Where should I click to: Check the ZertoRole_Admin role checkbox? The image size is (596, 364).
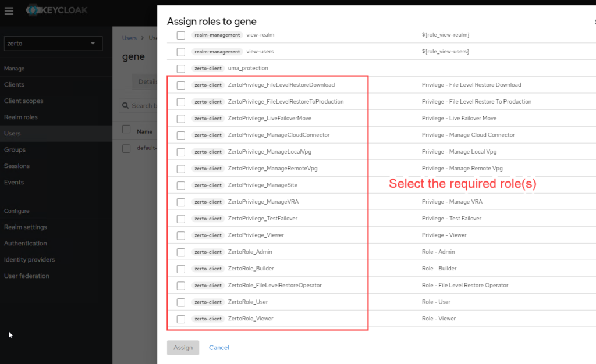tap(180, 252)
